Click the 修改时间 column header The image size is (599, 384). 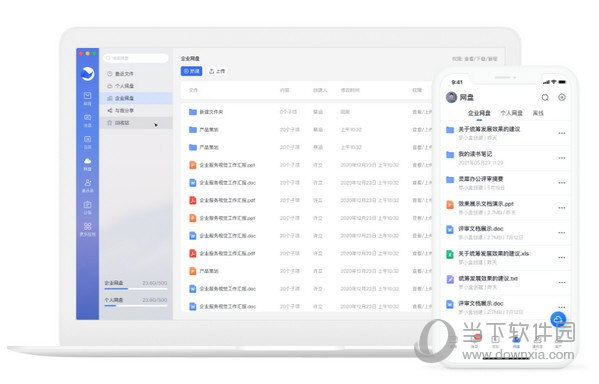(350, 90)
